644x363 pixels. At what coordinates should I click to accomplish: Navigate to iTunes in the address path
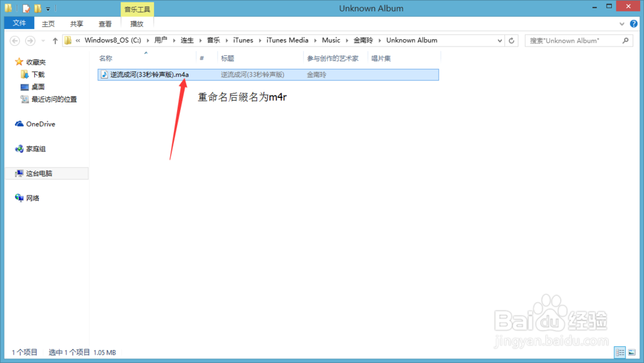click(x=243, y=40)
